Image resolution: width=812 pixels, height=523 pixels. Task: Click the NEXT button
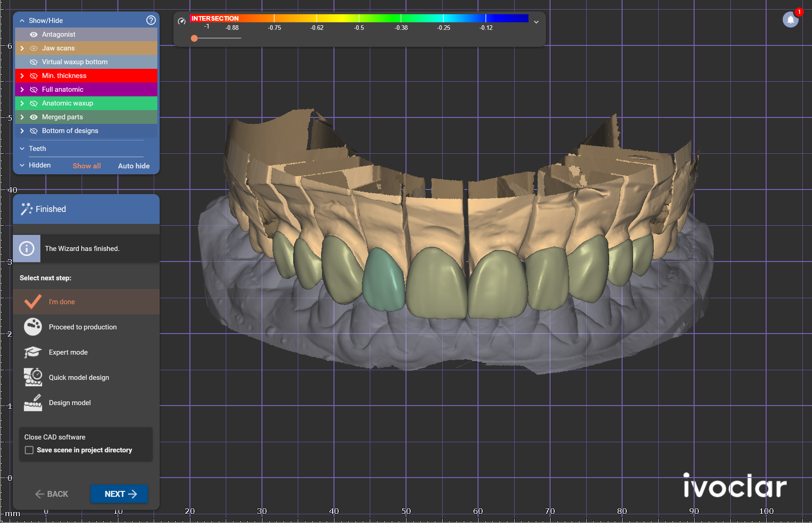[x=119, y=494]
